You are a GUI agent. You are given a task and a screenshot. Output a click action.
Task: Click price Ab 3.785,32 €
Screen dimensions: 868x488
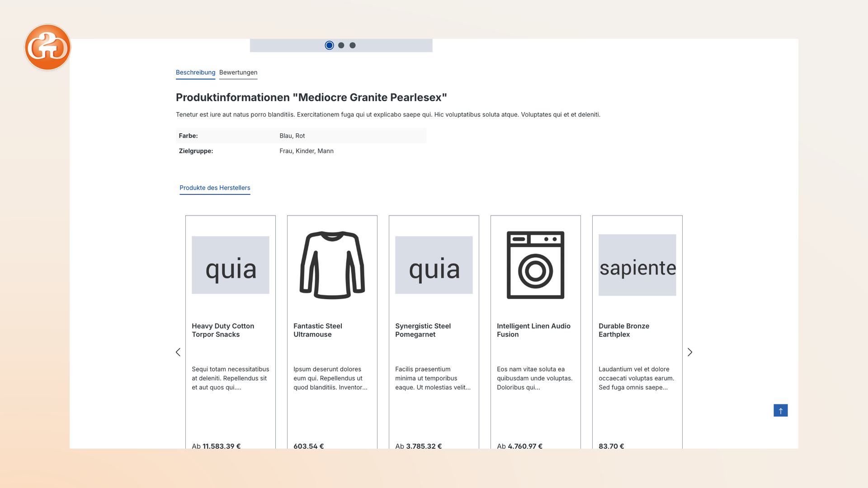(x=419, y=446)
